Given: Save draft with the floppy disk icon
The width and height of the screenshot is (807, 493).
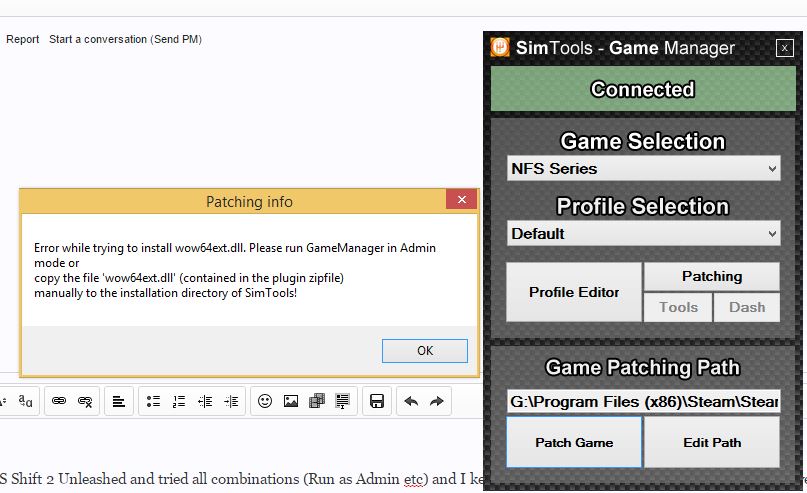Looking at the screenshot, I should (x=377, y=401).
